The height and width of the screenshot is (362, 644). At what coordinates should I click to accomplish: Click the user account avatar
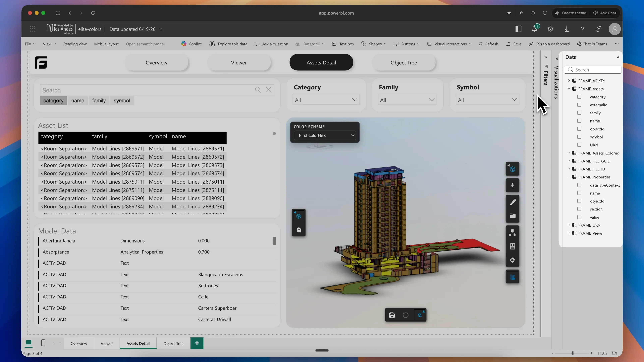pos(614,29)
